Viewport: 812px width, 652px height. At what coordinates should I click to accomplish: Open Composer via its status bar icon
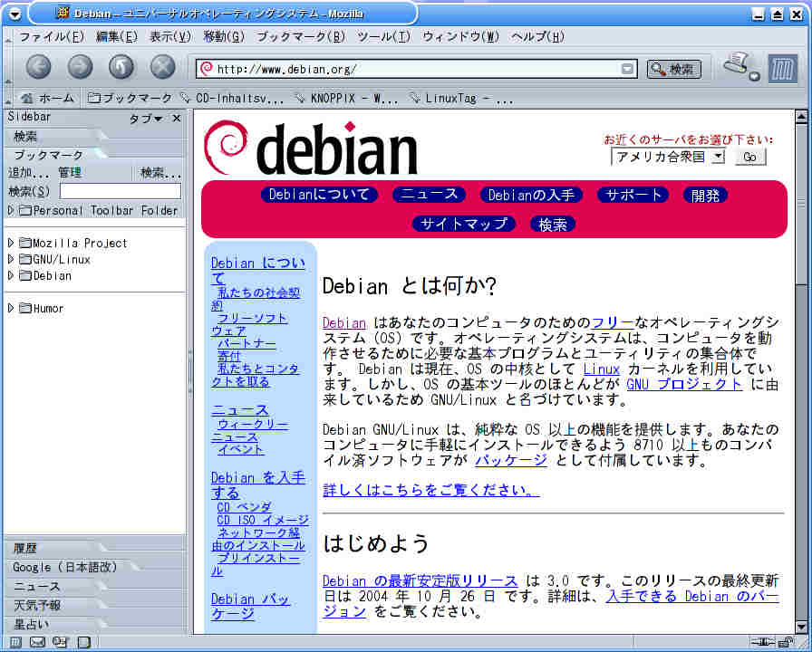(x=60, y=642)
